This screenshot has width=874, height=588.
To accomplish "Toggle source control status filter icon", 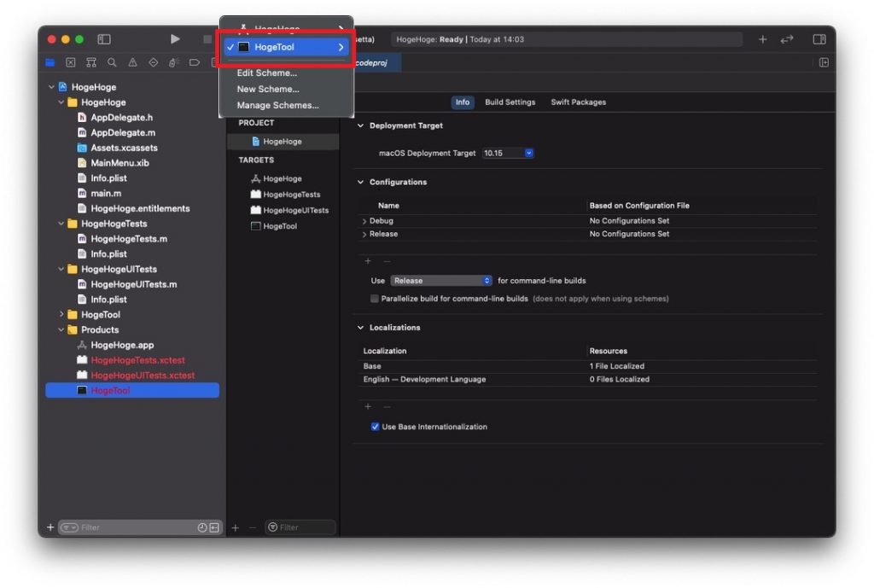I will pos(214,527).
